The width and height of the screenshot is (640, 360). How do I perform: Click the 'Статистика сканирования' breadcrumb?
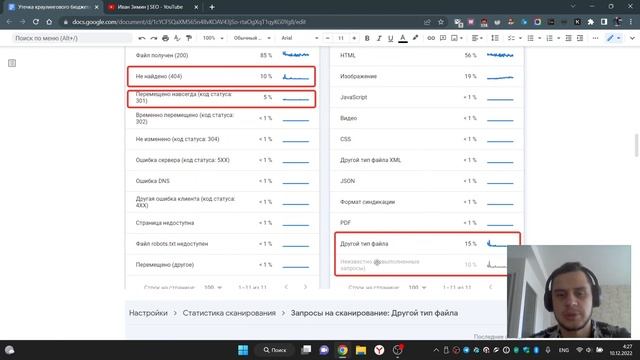[229, 313]
